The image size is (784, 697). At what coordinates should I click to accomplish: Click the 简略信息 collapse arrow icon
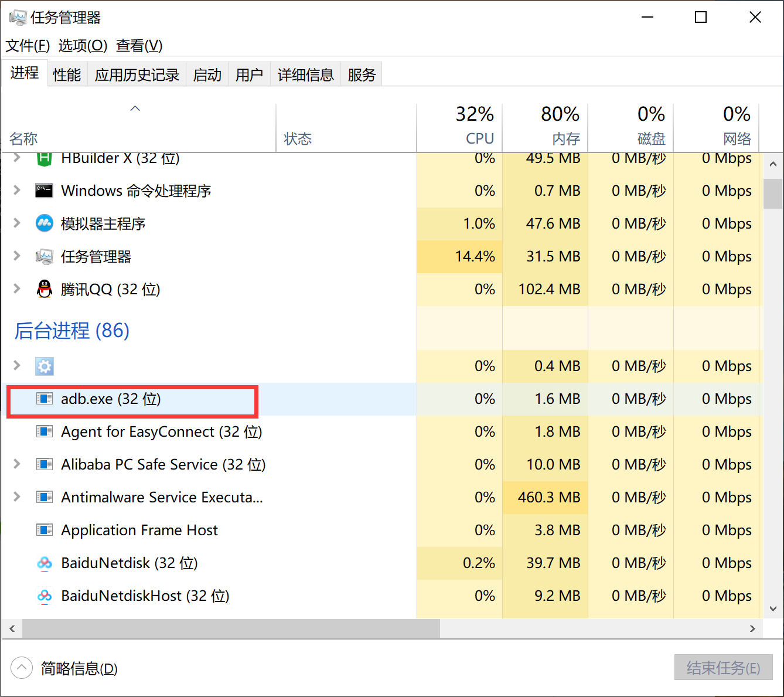pos(22,668)
